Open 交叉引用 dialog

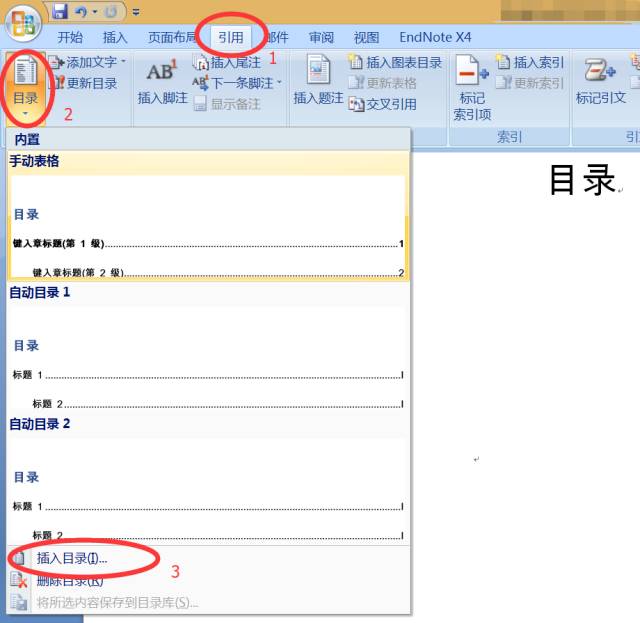pos(382,104)
